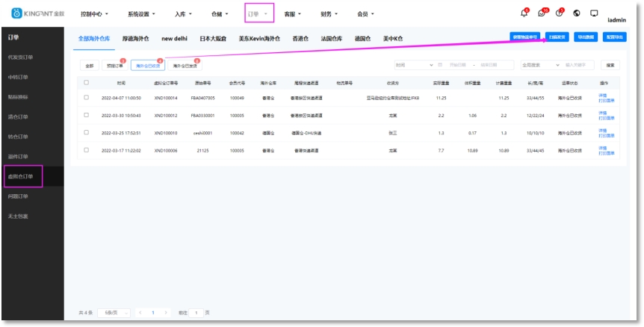Check the row for order XND100010
The height and width of the screenshot is (327, 644).
click(x=86, y=133)
